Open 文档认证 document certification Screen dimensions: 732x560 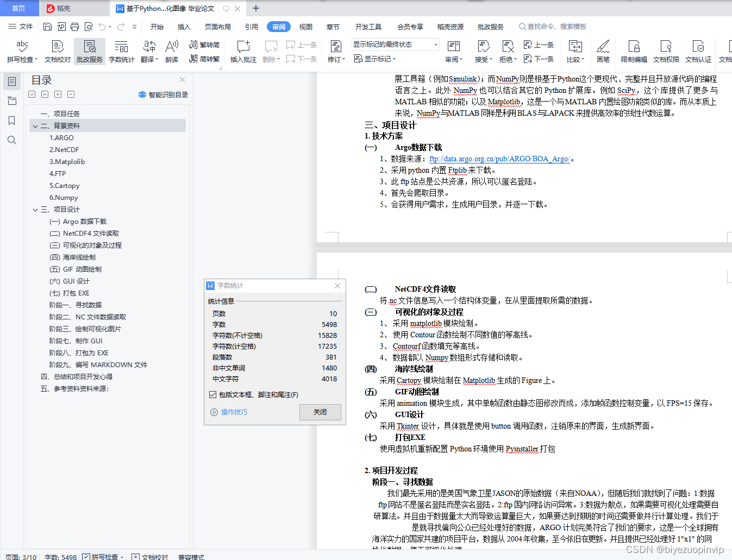tap(698, 52)
